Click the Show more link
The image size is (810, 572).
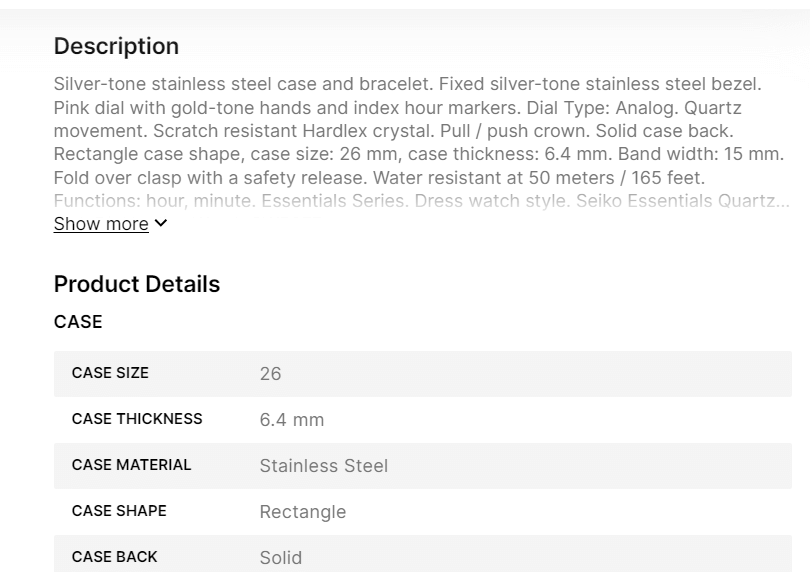pyautogui.click(x=101, y=224)
